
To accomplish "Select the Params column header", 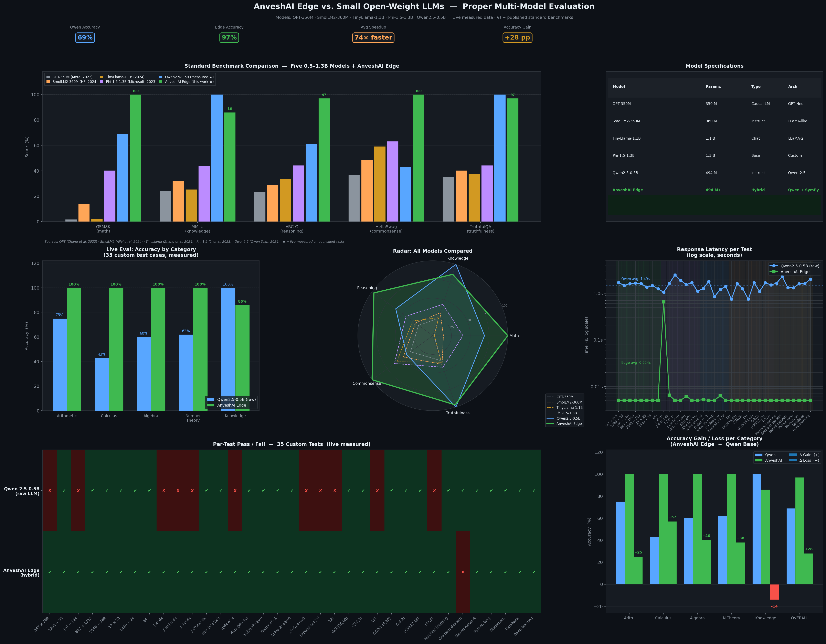I will [713, 87].
